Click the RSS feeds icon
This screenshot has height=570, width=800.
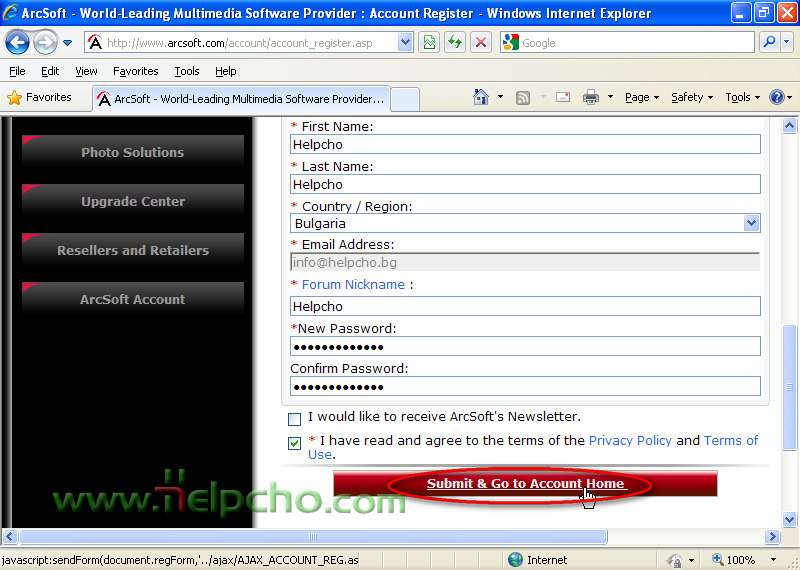[523, 97]
